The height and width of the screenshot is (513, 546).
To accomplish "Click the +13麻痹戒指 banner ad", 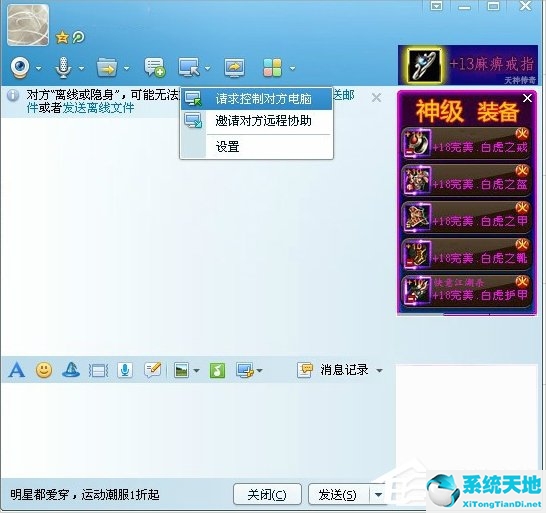I will pyautogui.click(x=468, y=65).
